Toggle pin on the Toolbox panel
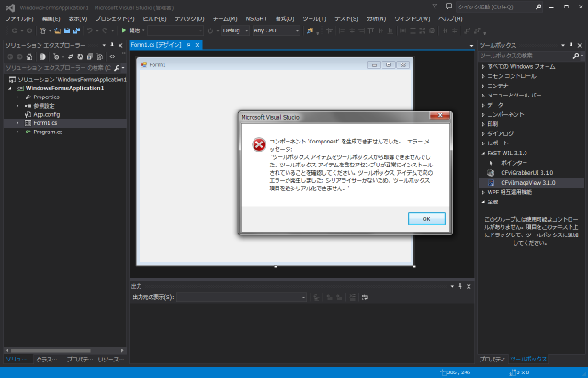 pos(571,45)
